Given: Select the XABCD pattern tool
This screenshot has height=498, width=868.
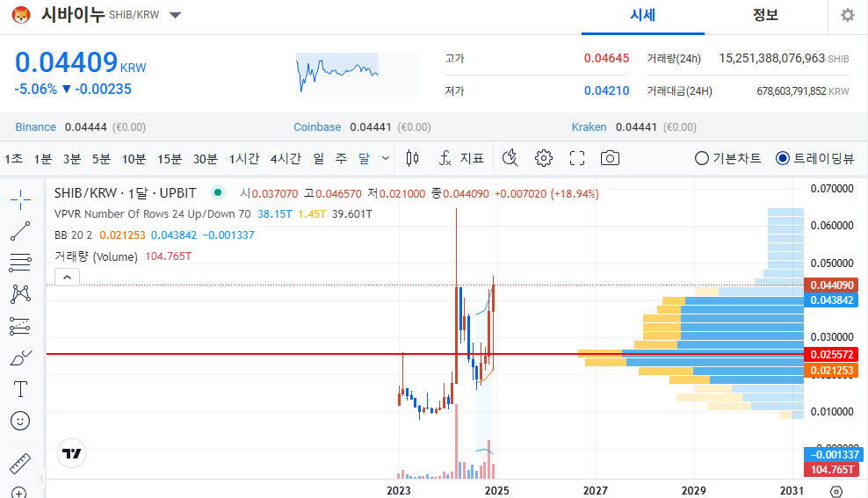Looking at the screenshot, I should point(20,294).
